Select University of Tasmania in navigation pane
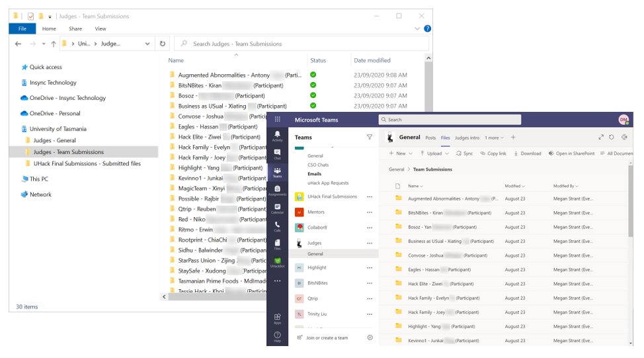 click(x=58, y=129)
